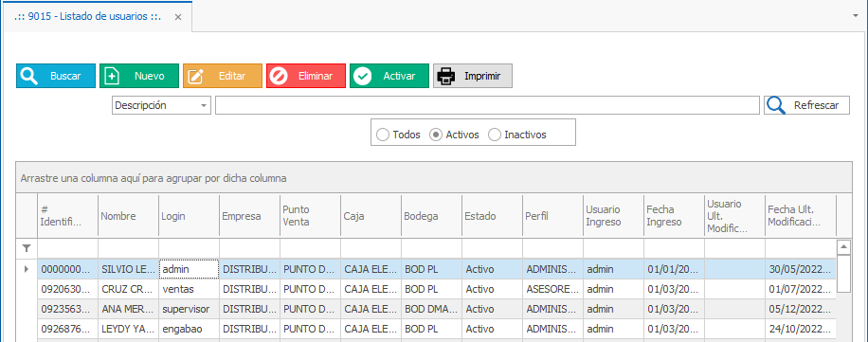Sort by the Punto Venta column header
Viewport: 868px width, 342px height.
[310, 216]
